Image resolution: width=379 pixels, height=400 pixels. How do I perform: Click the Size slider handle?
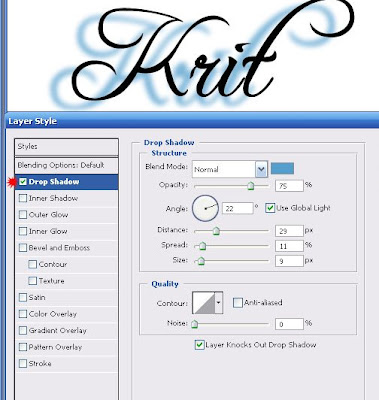(201, 261)
